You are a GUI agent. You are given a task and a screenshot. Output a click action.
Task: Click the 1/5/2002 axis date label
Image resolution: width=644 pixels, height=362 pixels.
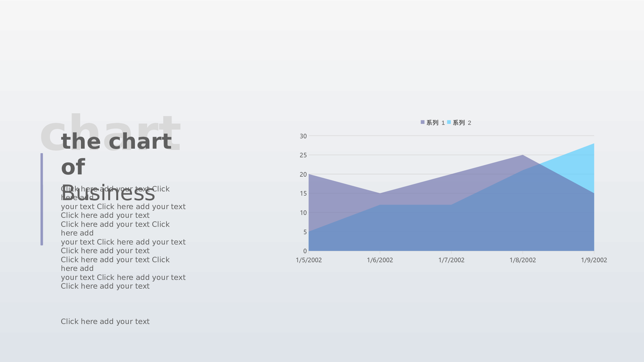coord(309,260)
